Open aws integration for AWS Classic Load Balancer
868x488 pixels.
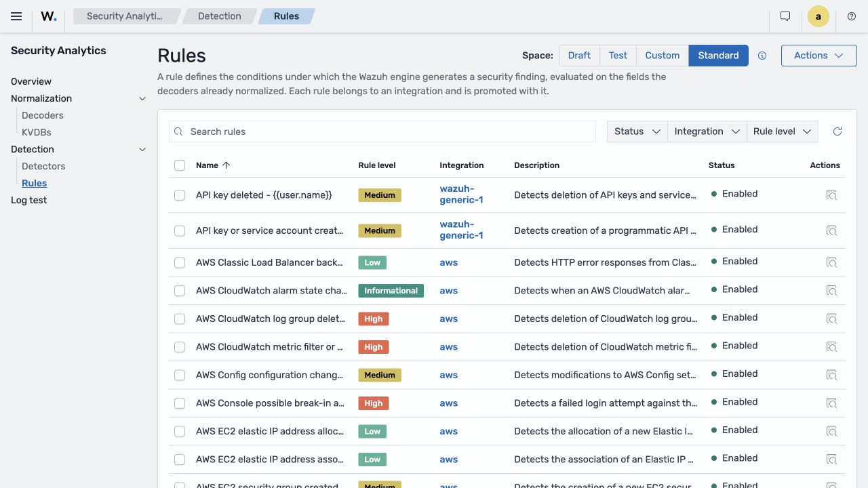pos(449,262)
